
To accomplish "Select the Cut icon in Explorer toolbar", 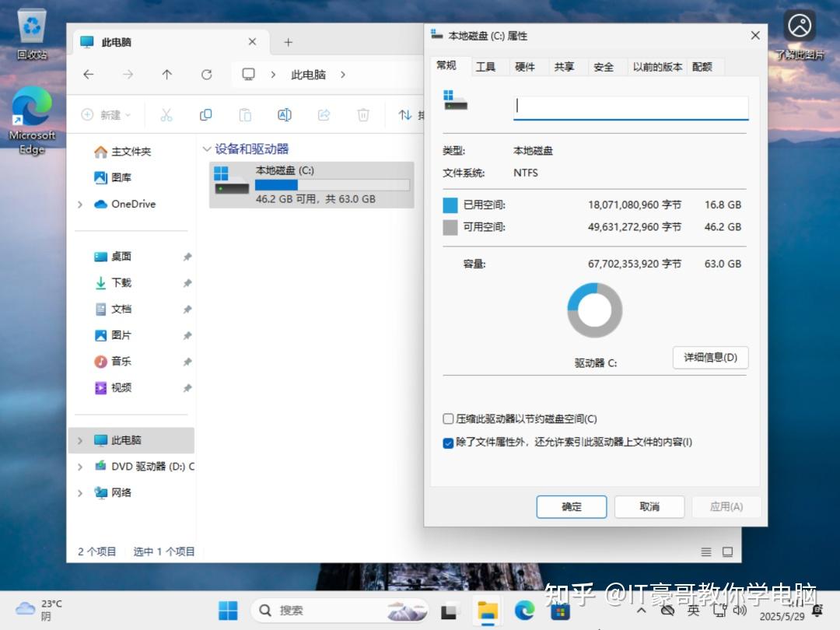I will [166, 114].
